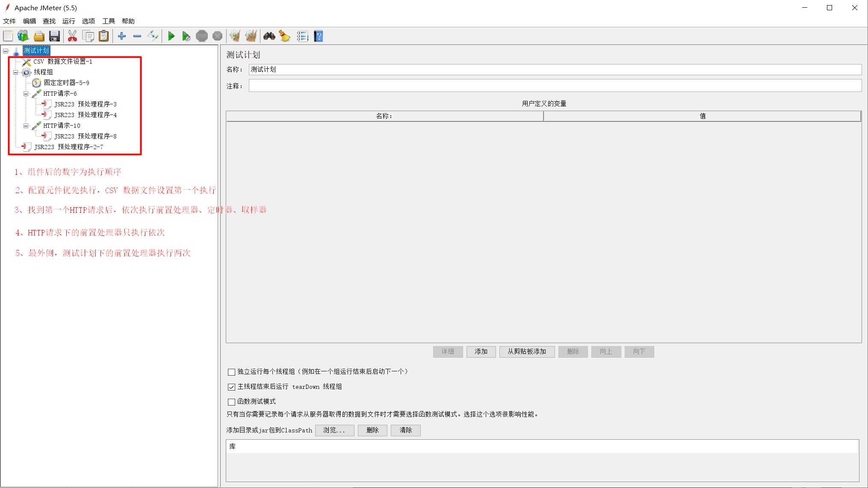Click the 名称 column header
Image resolution: width=868 pixels, height=488 pixels.
tap(384, 116)
